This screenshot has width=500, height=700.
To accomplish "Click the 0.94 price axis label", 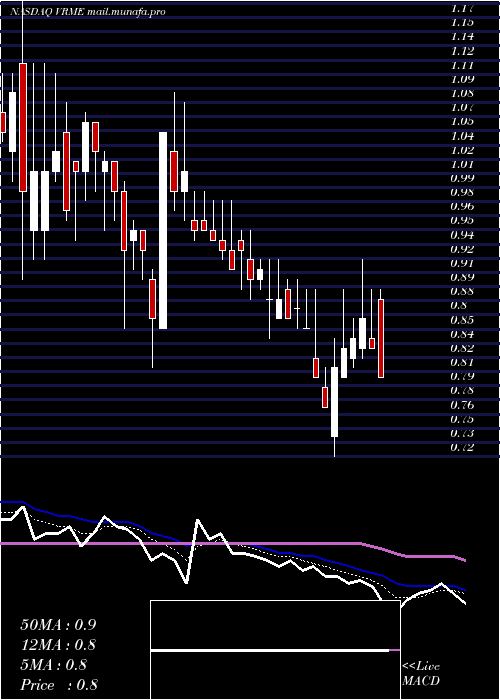I will (x=462, y=235).
